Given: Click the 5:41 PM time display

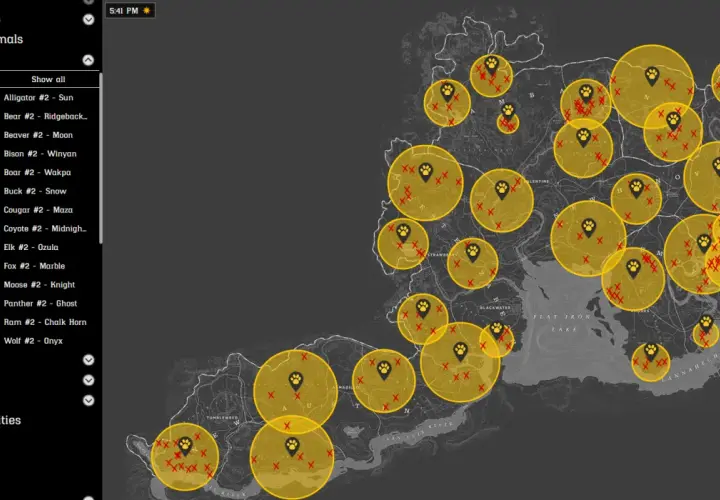Looking at the screenshot, I should (124, 11).
